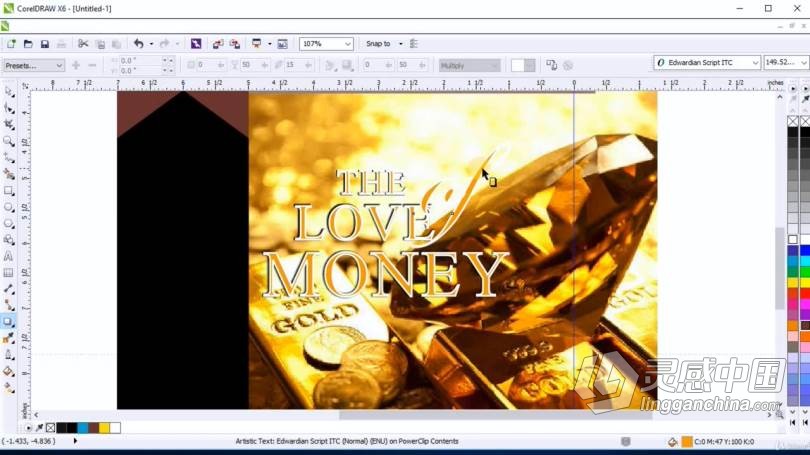Screen dimensions: 810x455
Task: Select the Fill tool bucket
Action: [x=9, y=371]
